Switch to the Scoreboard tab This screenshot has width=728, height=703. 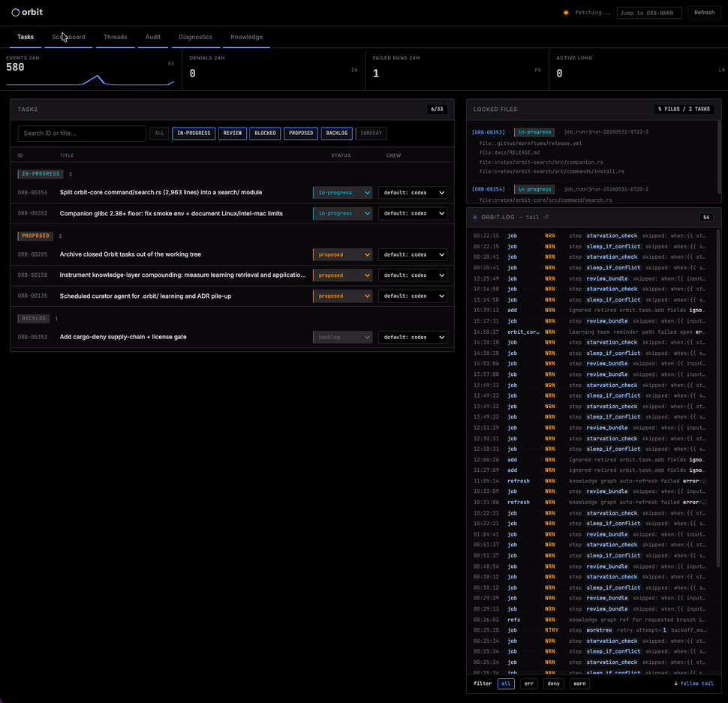(x=69, y=37)
